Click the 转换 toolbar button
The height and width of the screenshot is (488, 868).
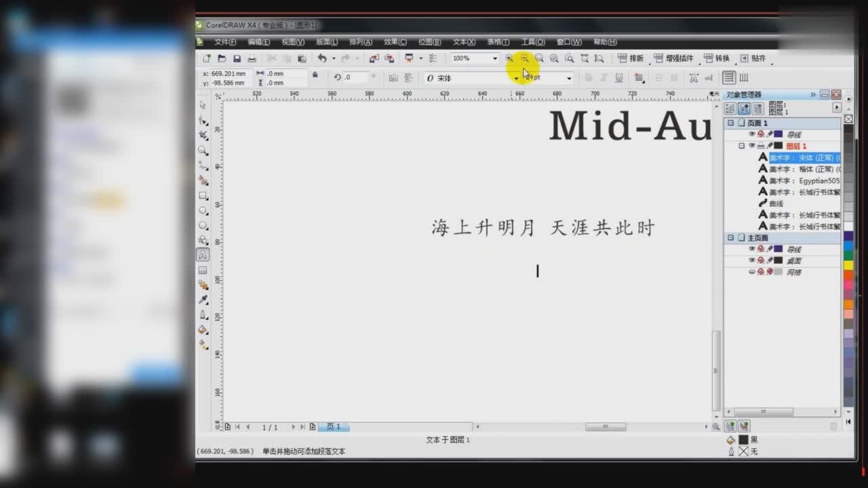717,59
